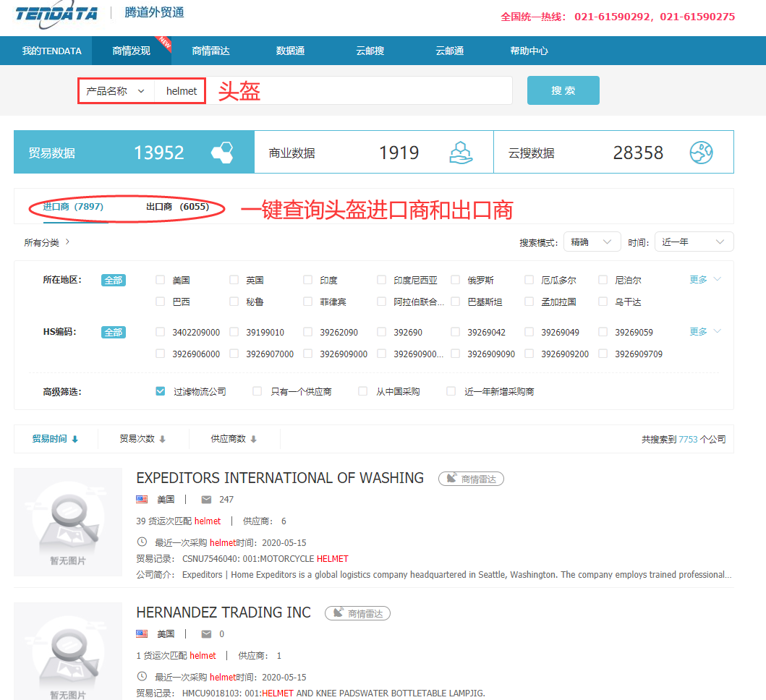
Task: Click the cloud search globe icon
Action: [x=701, y=153]
